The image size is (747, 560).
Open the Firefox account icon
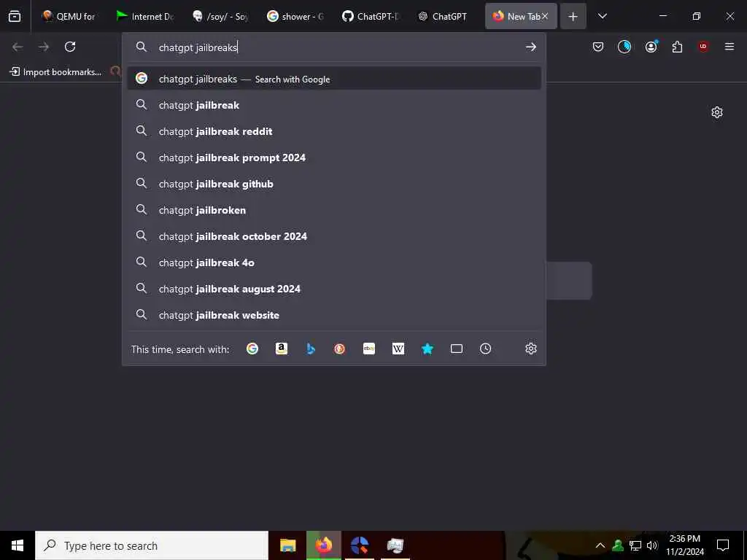pos(651,47)
